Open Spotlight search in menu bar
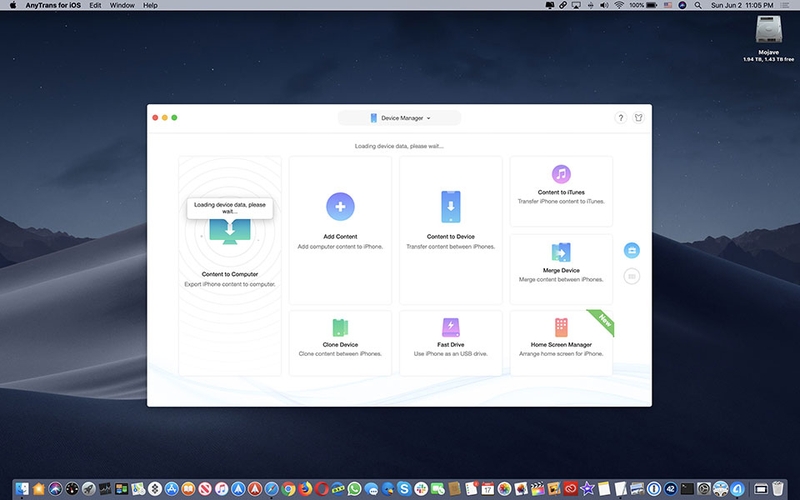 [697, 5]
